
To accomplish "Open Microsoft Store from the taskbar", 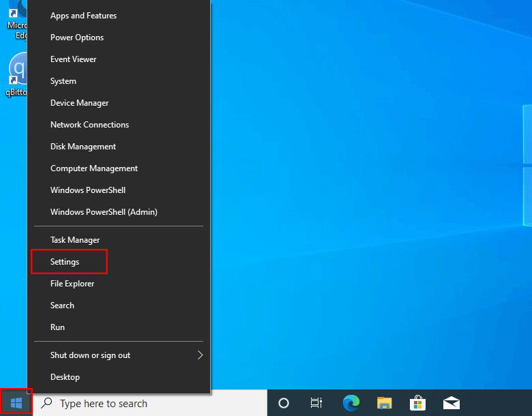I will (418, 403).
